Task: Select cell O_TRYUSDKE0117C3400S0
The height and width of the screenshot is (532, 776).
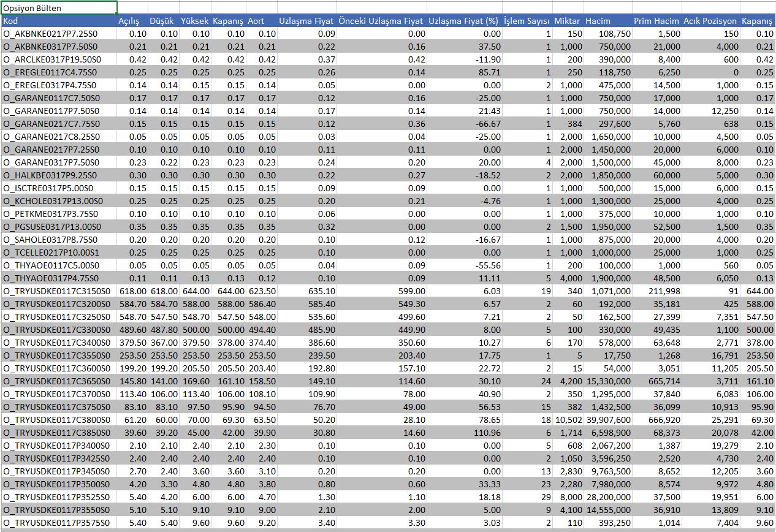Action: (x=59, y=343)
